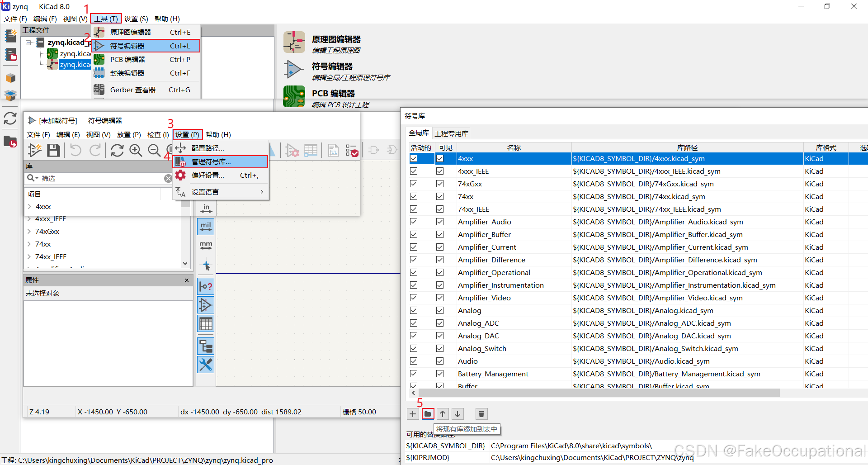The image size is (868, 465).
Task: Click the pin table icon in toolbar
Action: (x=311, y=150)
